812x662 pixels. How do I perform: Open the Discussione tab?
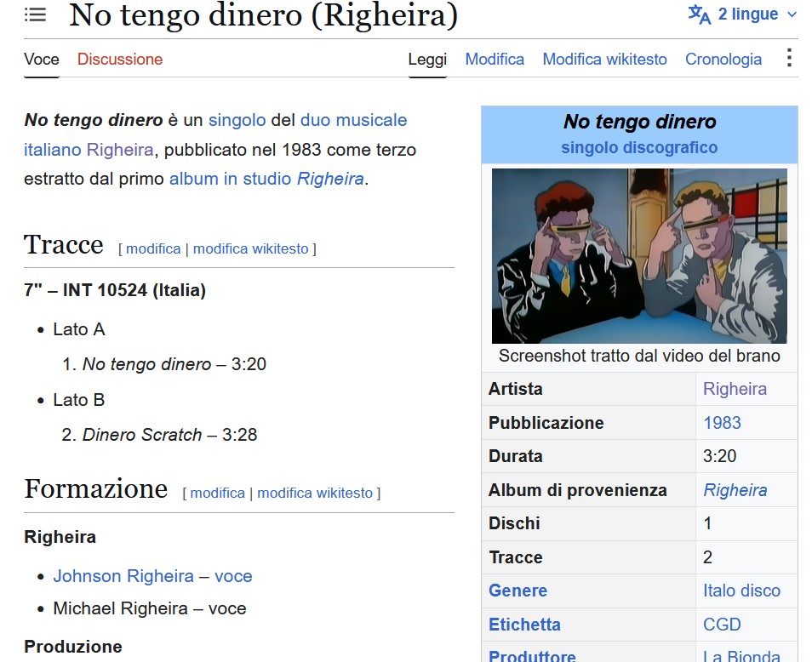(120, 59)
